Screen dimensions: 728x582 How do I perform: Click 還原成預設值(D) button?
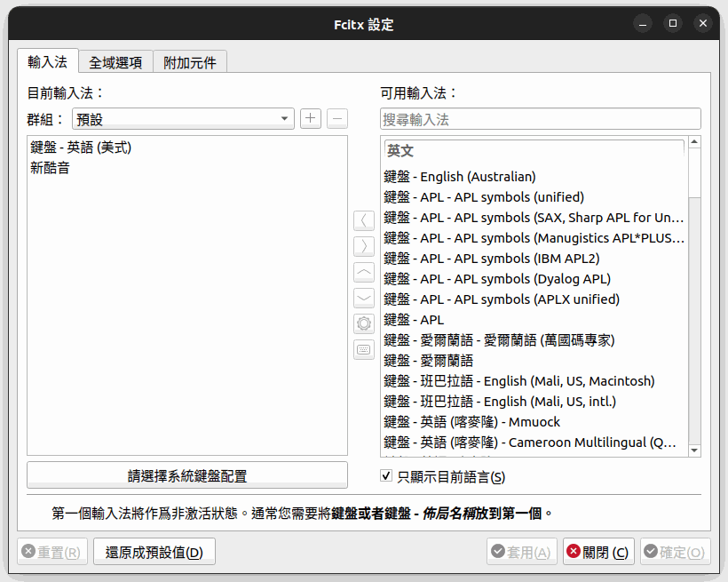pos(154,552)
